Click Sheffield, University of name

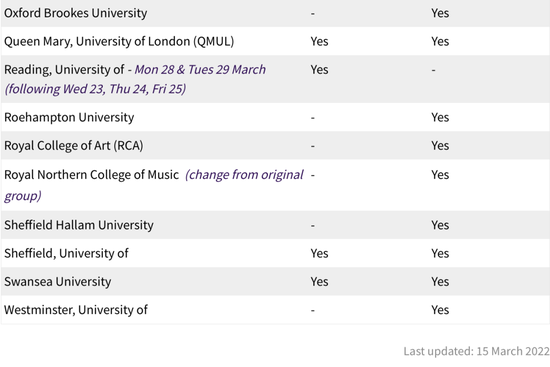[x=66, y=253]
